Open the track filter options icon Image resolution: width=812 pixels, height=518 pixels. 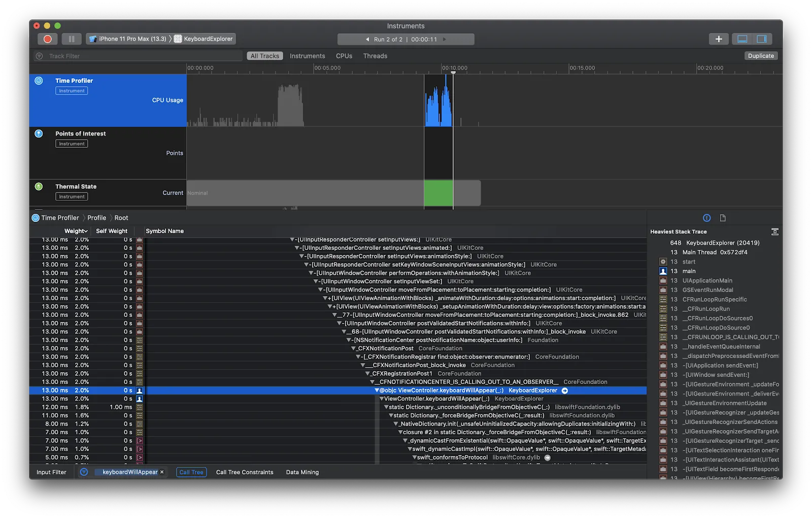[39, 56]
